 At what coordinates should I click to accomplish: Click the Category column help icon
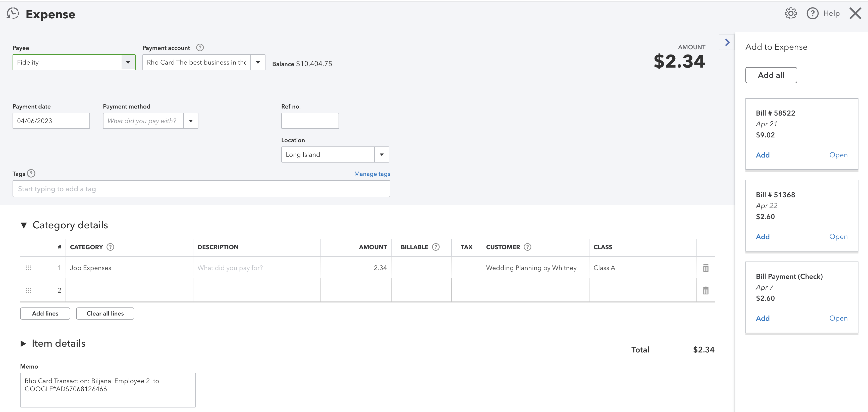click(x=110, y=247)
